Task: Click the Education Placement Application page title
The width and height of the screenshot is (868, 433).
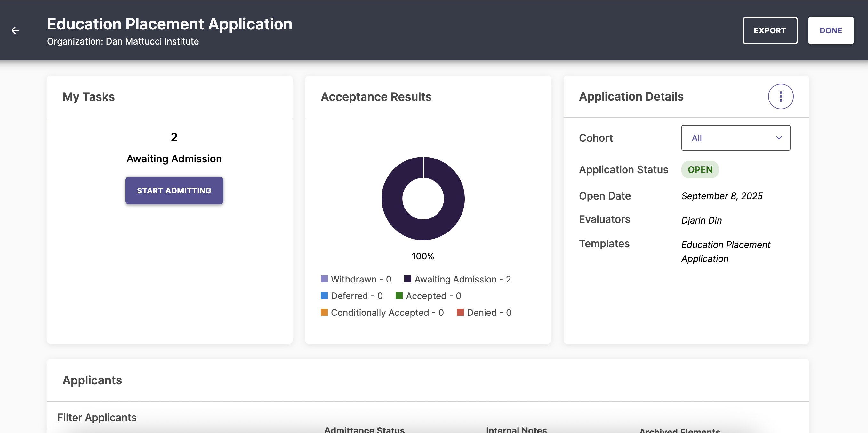Action: tap(170, 24)
